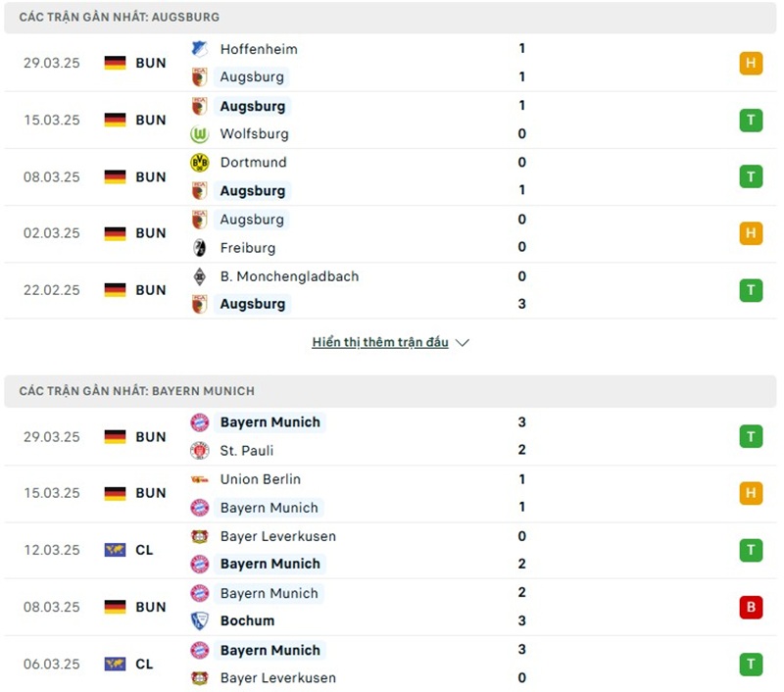
Task: Click the red B result badge
Action: 751,607
